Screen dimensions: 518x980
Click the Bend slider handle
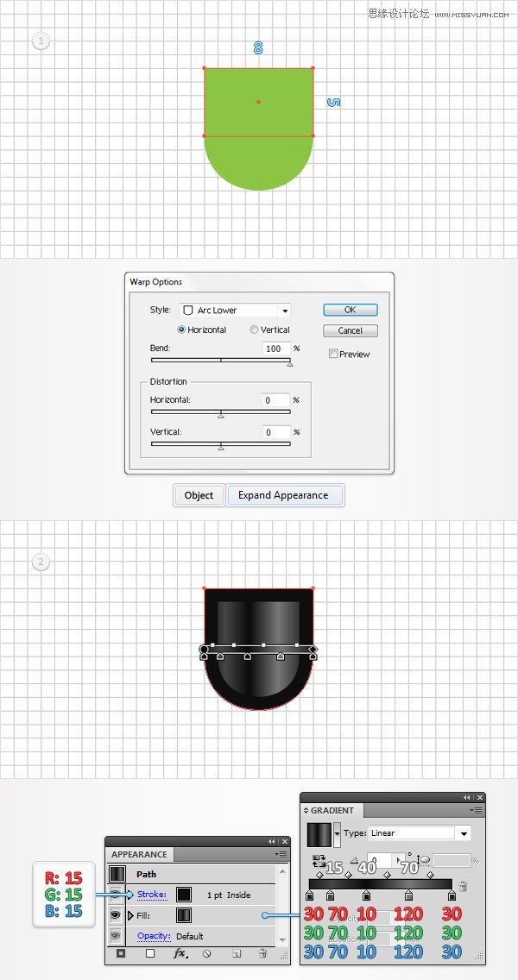[290, 363]
